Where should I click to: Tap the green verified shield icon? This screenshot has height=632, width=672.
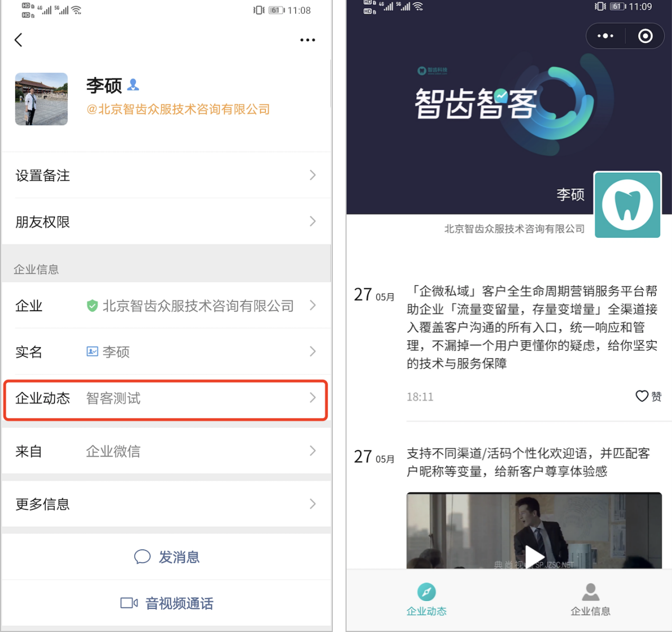pyautogui.click(x=92, y=305)
